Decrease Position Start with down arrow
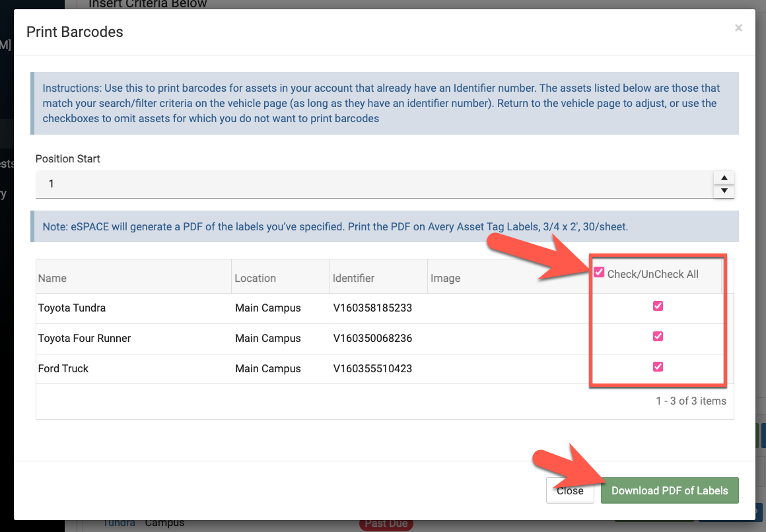This screenshot has height=532, width=766. tap(724, 191)
